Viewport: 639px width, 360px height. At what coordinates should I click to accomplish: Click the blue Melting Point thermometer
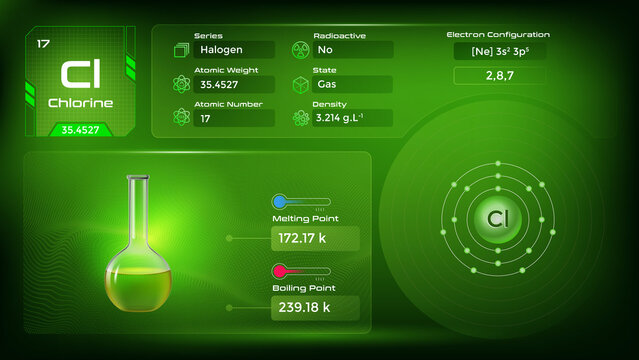(x=301, y=201)
